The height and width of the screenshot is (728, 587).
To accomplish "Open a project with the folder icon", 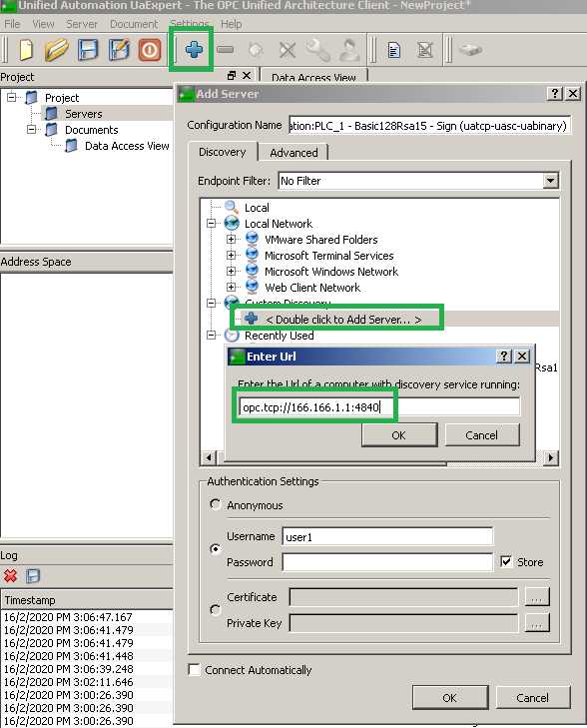I will coord(56,50).
